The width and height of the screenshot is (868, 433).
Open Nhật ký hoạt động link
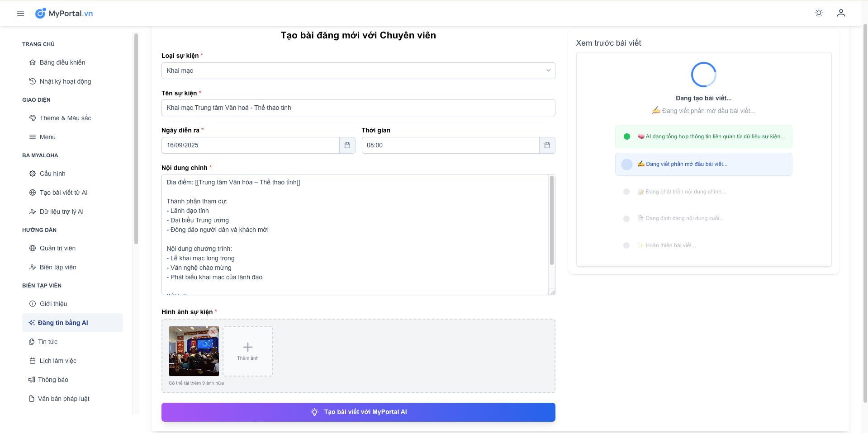(65, 81)
